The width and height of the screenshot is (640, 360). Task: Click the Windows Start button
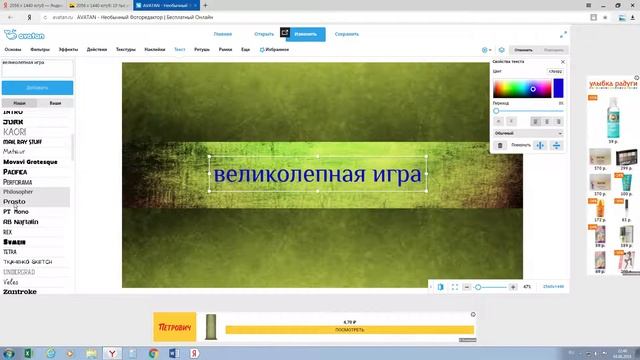coord(8,353)
